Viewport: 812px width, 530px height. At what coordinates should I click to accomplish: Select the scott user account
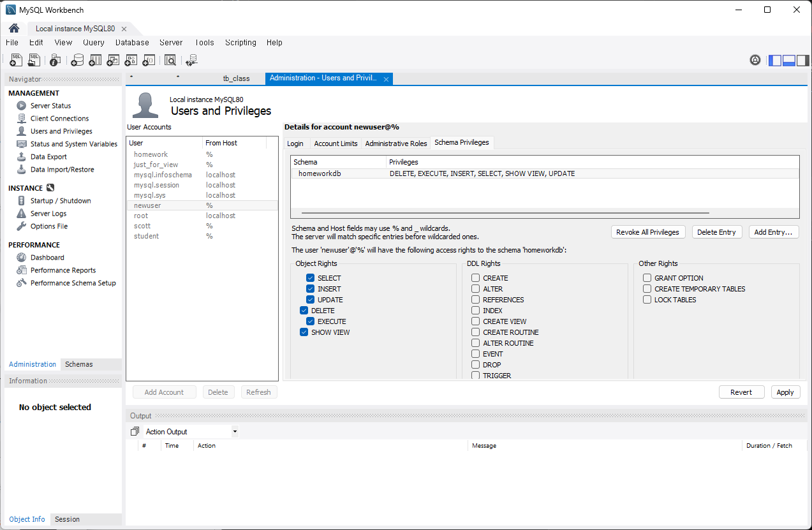pyautogui.click(x=202, y=226)
